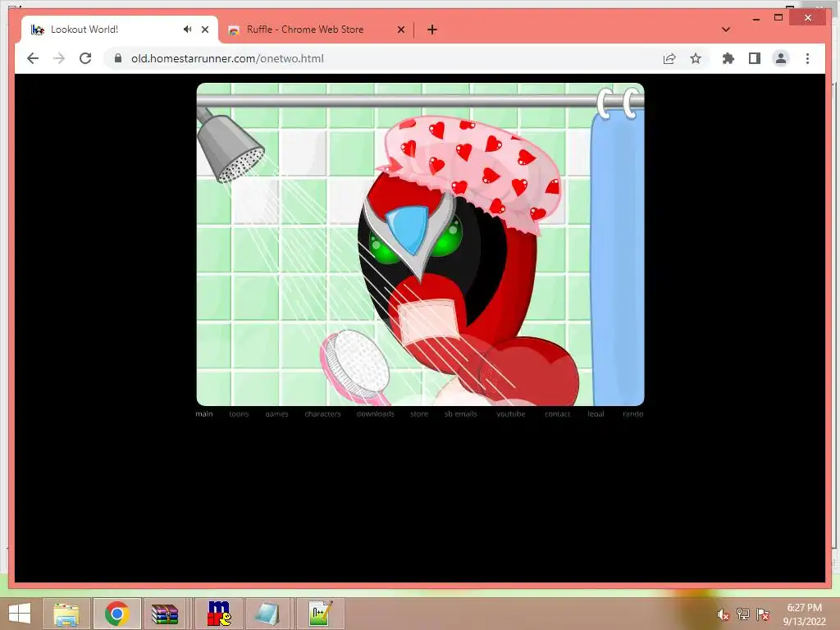Viewport: 840px width, 630px height.
Task: Open the Notepad++ taskbar icon
Action: tap(321, 614)
